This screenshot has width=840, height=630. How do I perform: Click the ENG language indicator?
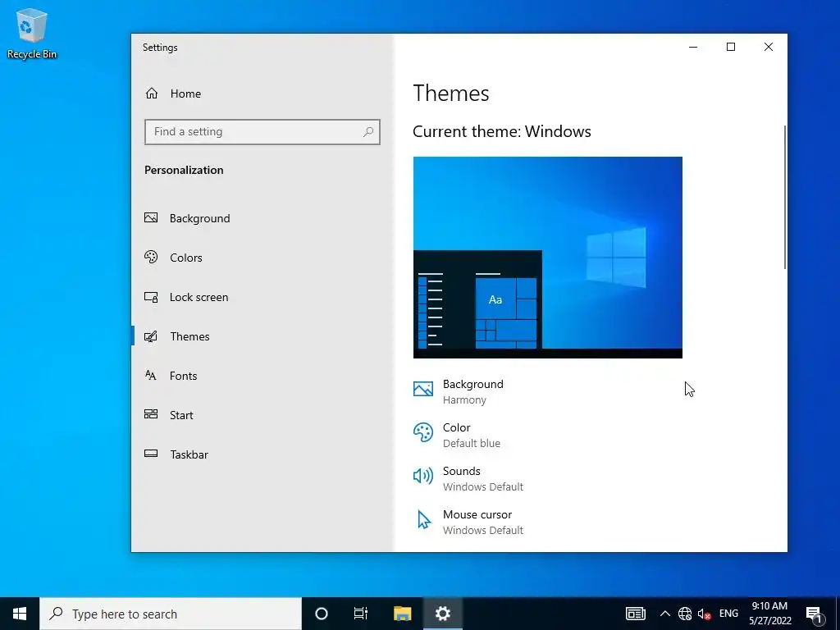(x=728, y=614)
